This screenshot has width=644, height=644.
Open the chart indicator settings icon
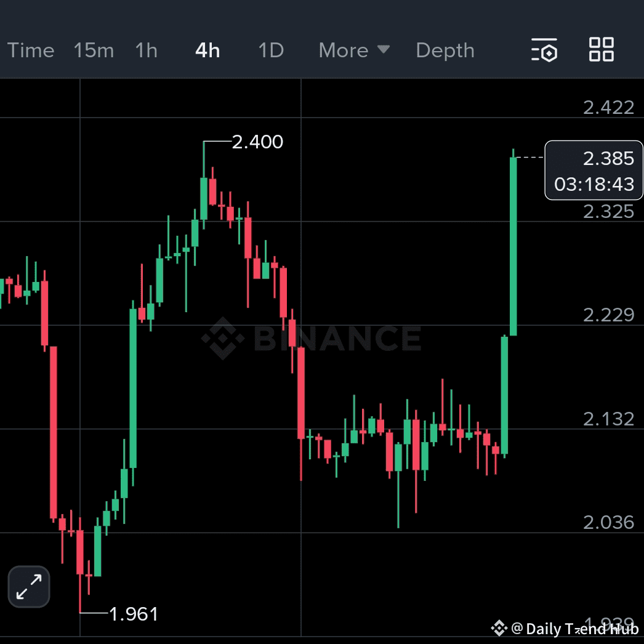pyautogui.click(x=544, y=50)
